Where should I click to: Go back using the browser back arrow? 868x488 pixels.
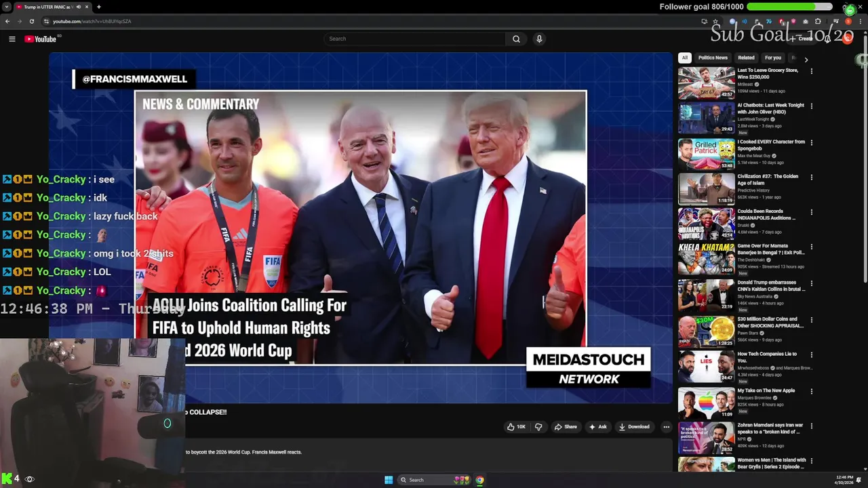pos(7,21)
